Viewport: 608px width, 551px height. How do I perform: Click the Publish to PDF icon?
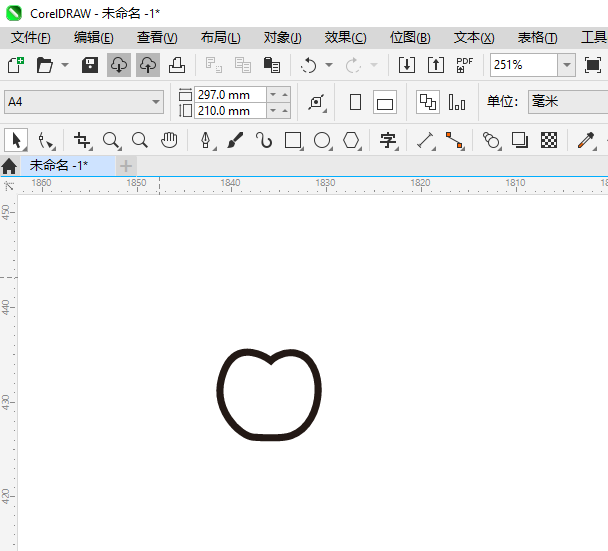point(465,65)
